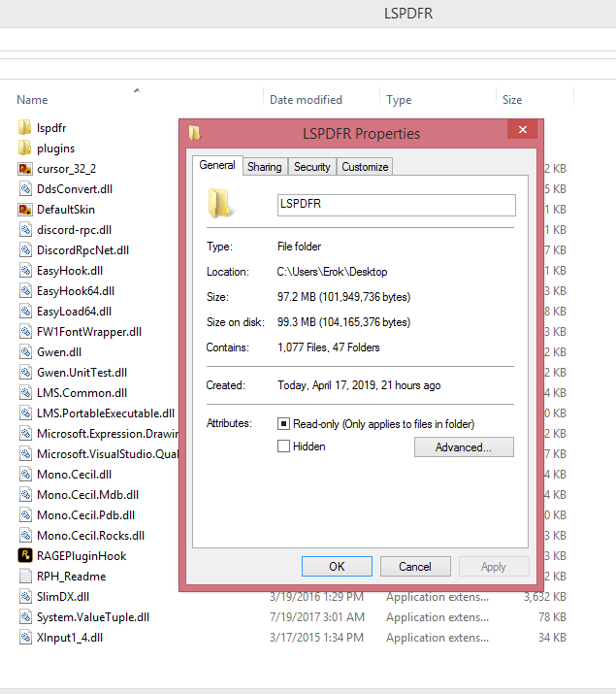
Task: Click the LSPDFR window title text
Action: click(x=408, y=14)
